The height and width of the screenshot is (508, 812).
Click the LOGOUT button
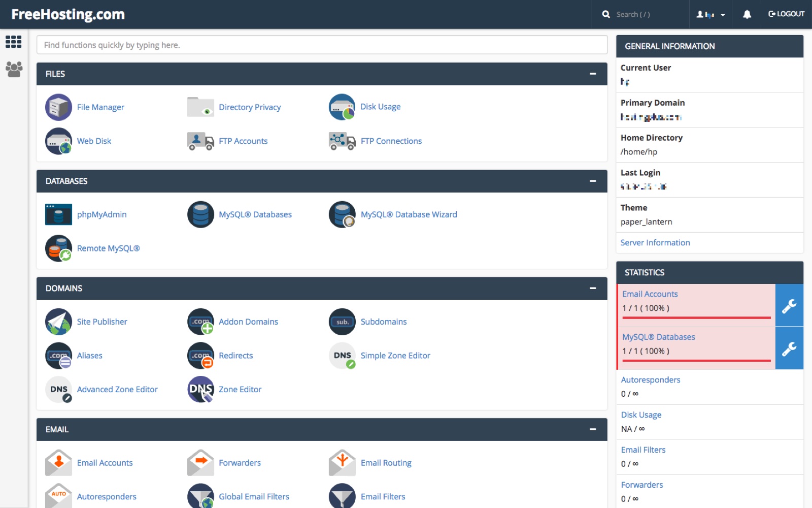coord(786,14)
